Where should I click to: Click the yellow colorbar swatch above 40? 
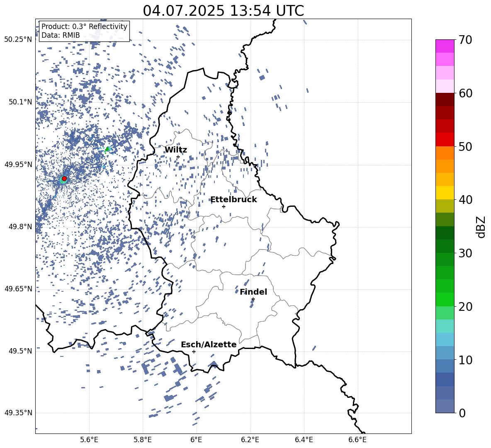(445, 193)
